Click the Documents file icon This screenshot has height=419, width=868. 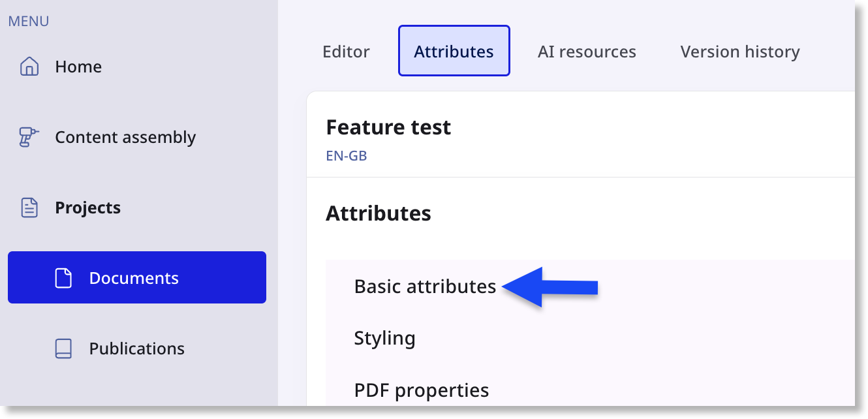[63, 278]
